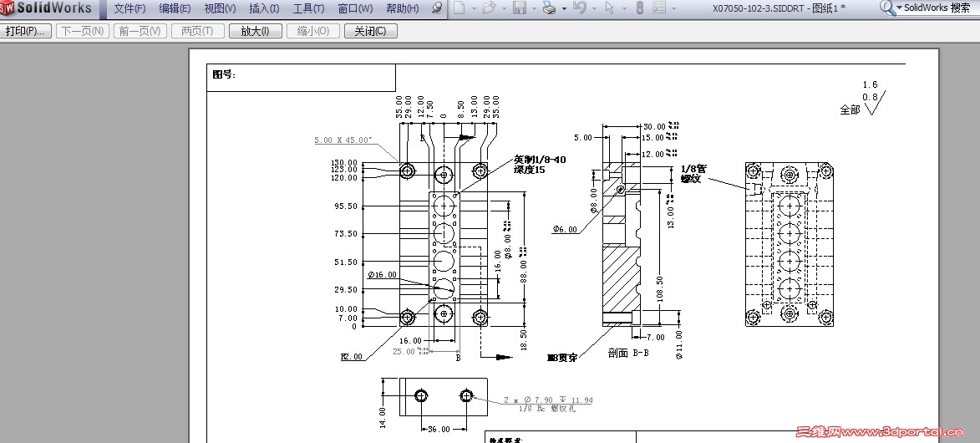Click the 图号: title block label
The image size is (980, 443).
225,74
